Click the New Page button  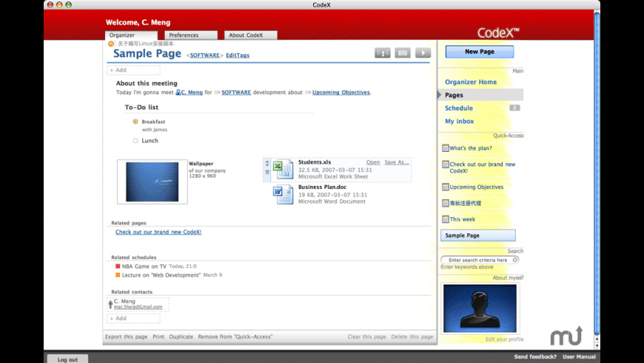(x=480, y=52)
